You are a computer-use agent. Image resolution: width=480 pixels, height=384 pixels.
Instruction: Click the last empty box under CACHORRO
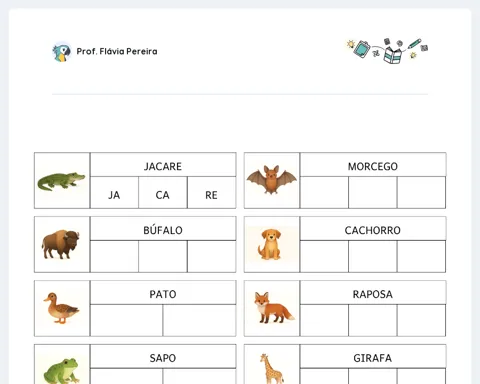coord(421,256)
